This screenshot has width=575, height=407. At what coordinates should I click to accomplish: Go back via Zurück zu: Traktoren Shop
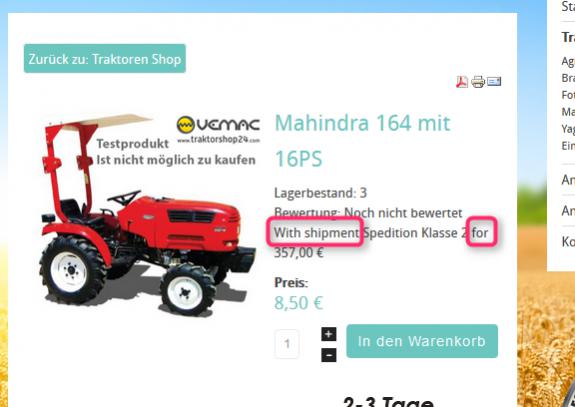(x=105, y=59)
